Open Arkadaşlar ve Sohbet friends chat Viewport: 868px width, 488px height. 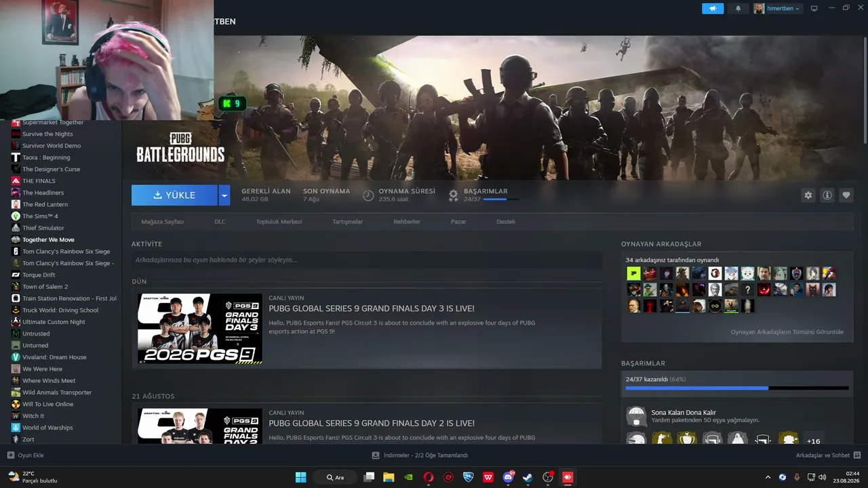pos(828,455)
